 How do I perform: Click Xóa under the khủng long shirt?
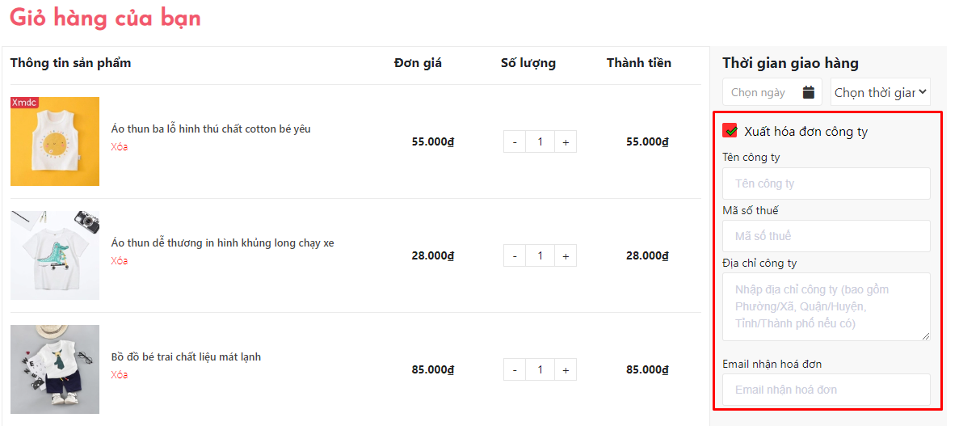click(x=120, y=261)
